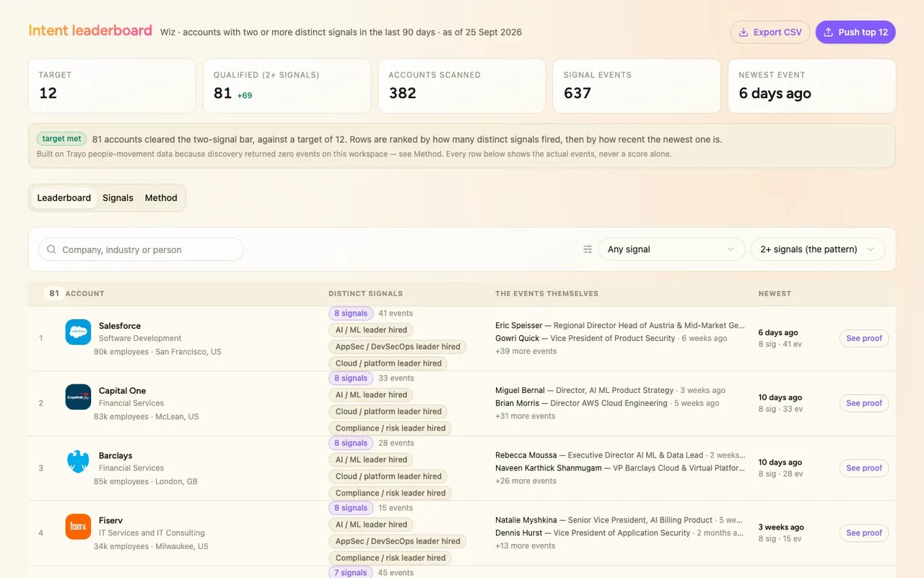Click the Fiserv orange logo

coord(78,527)
